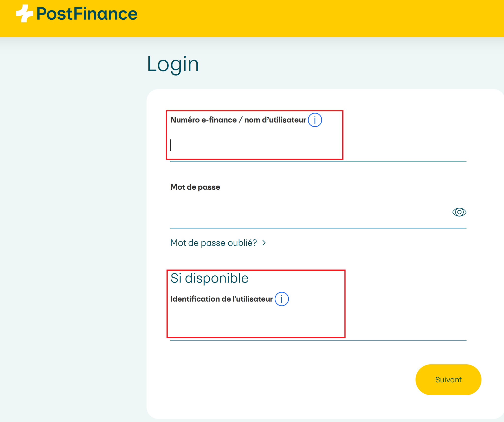504x422 pixels.
Task: Open the info tooltip beside Identification de l'utilisateur
Action: [x=282, y=299]
